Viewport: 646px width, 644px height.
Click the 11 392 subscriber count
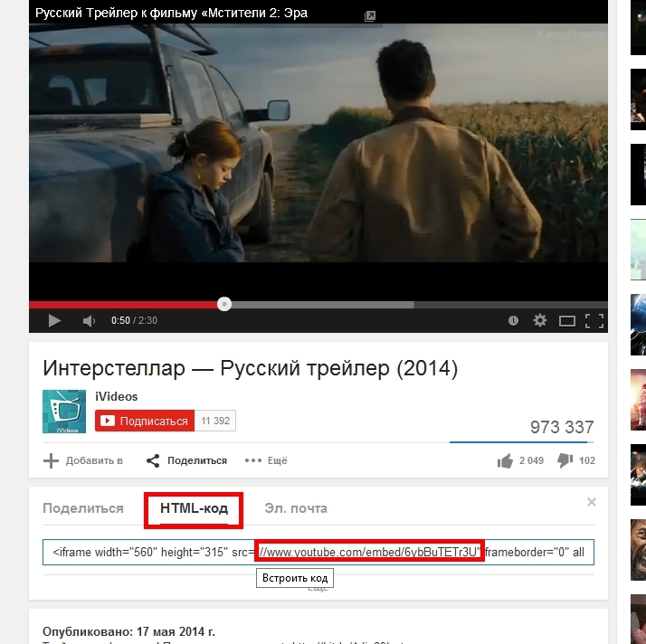[x=215, y=421]
